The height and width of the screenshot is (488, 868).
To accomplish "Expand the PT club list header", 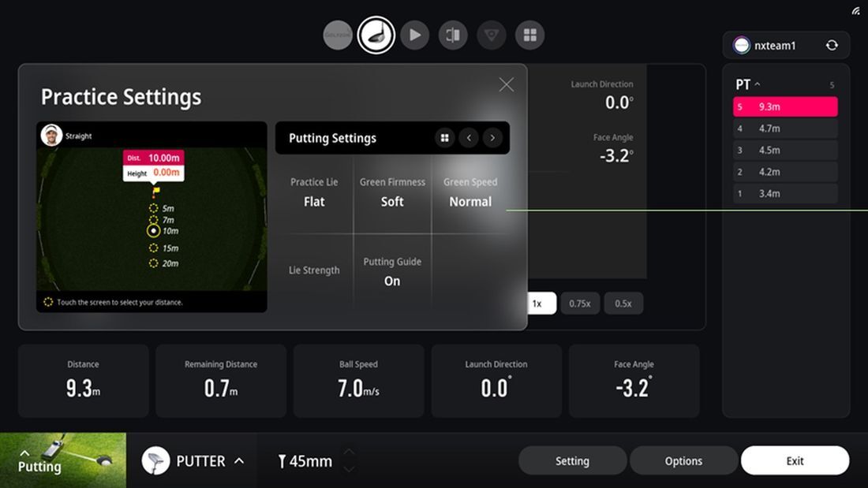I will pos(747,84).
